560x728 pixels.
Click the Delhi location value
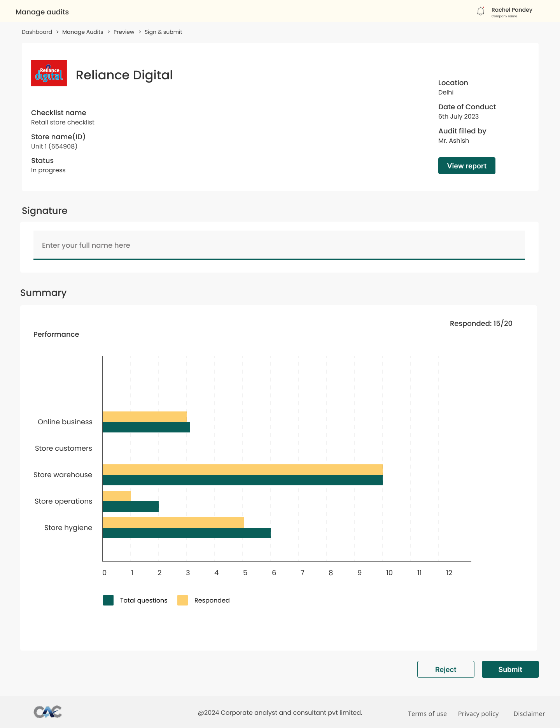point(446,92)
